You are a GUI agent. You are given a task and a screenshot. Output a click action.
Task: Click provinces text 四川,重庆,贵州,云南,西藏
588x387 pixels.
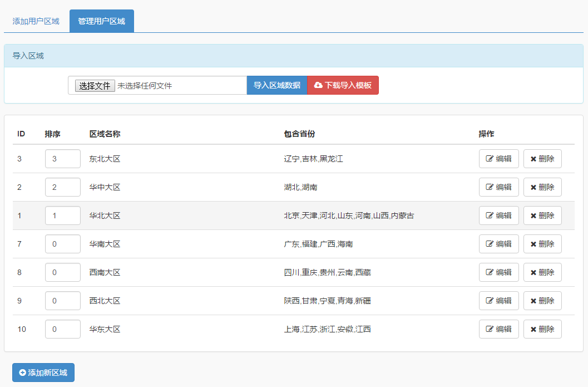327,272
